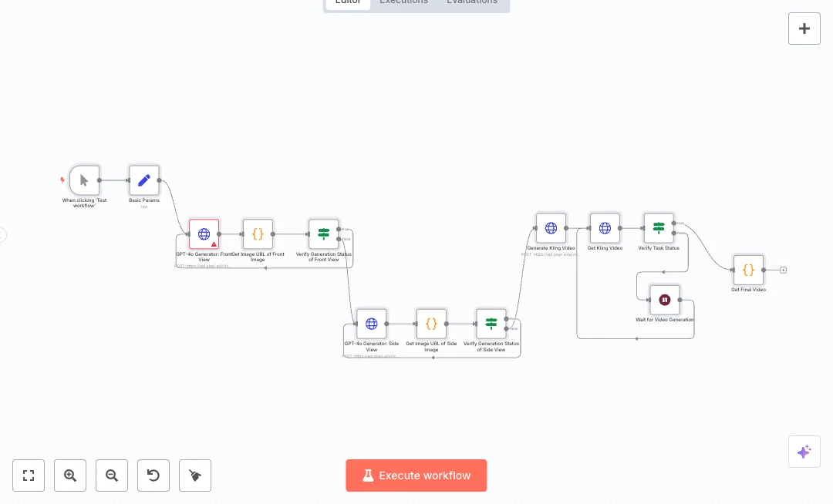Click the Execute workflow button
This screenshot has height=504, width=833.
416,475
